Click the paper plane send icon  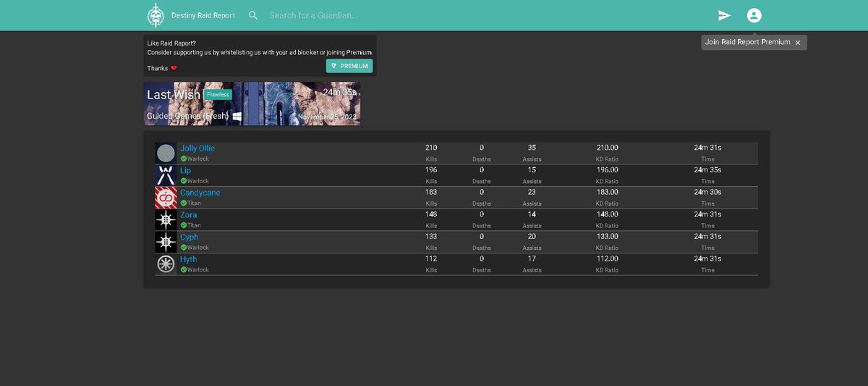(x=724, y=15)
